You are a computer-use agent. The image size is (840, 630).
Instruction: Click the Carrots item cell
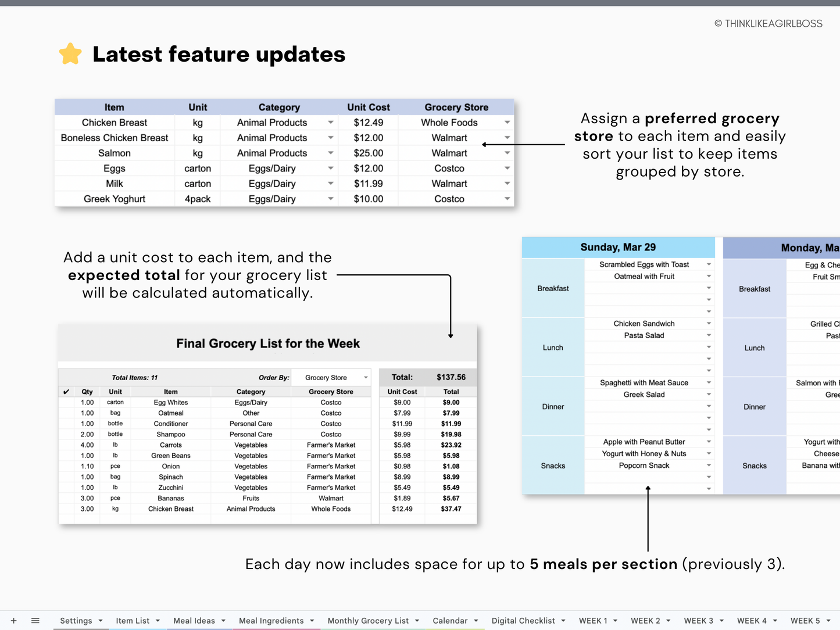[171, 445]
